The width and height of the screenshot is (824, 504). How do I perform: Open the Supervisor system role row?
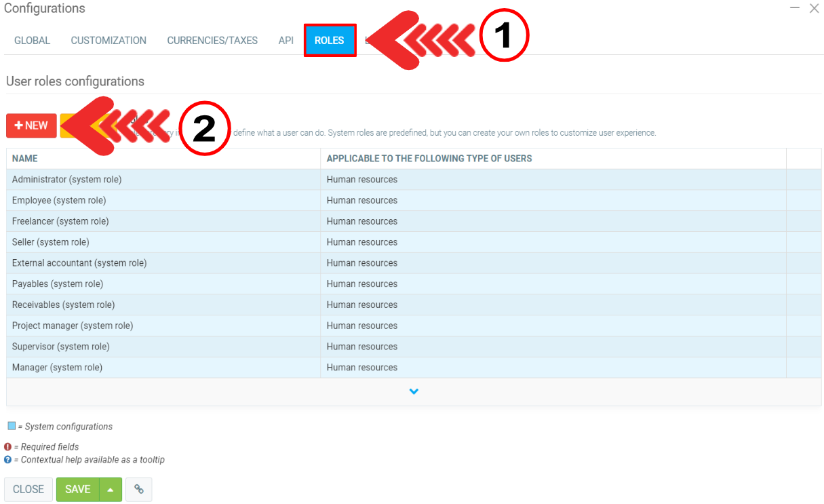coord(60,347)
